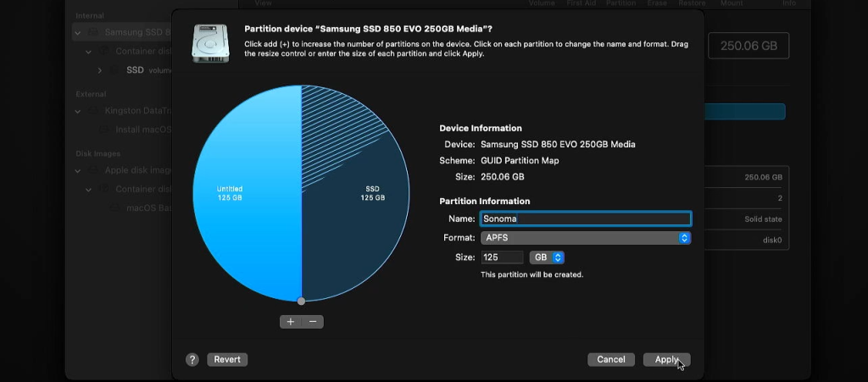Expand the SSD volume in sidebar
868x382 pixels.
(100, 70)
